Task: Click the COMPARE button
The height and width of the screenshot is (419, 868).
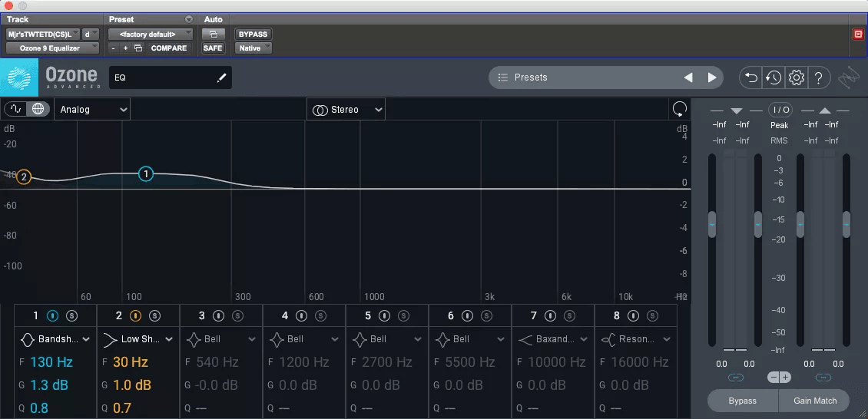Action: 169,48
